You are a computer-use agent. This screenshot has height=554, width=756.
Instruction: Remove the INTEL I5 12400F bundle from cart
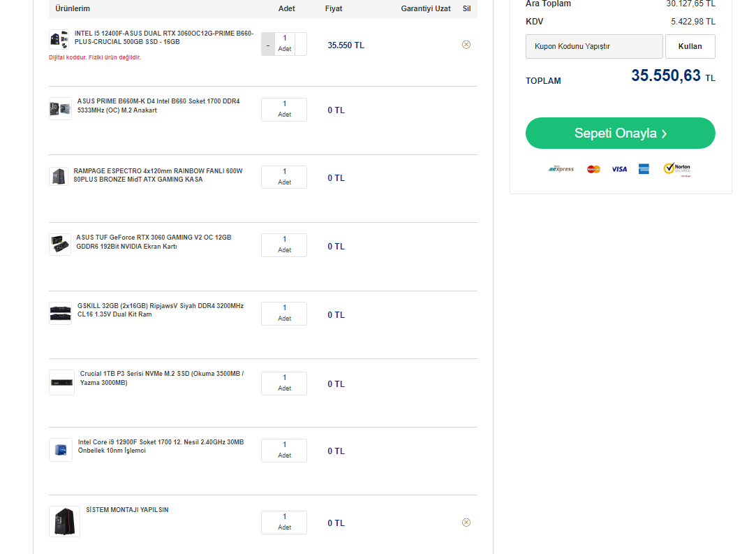(466, 45)
